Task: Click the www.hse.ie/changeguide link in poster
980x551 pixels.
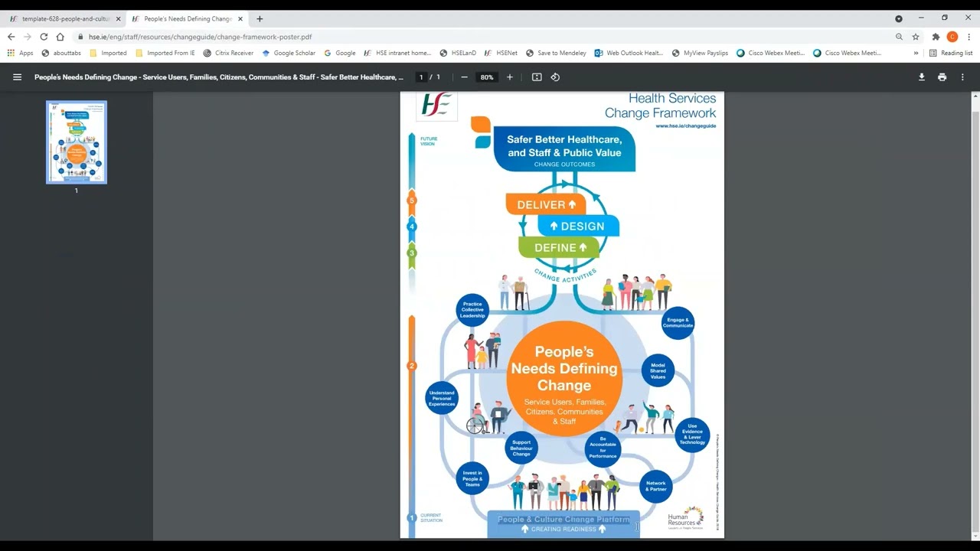Action: coord(685,126)
